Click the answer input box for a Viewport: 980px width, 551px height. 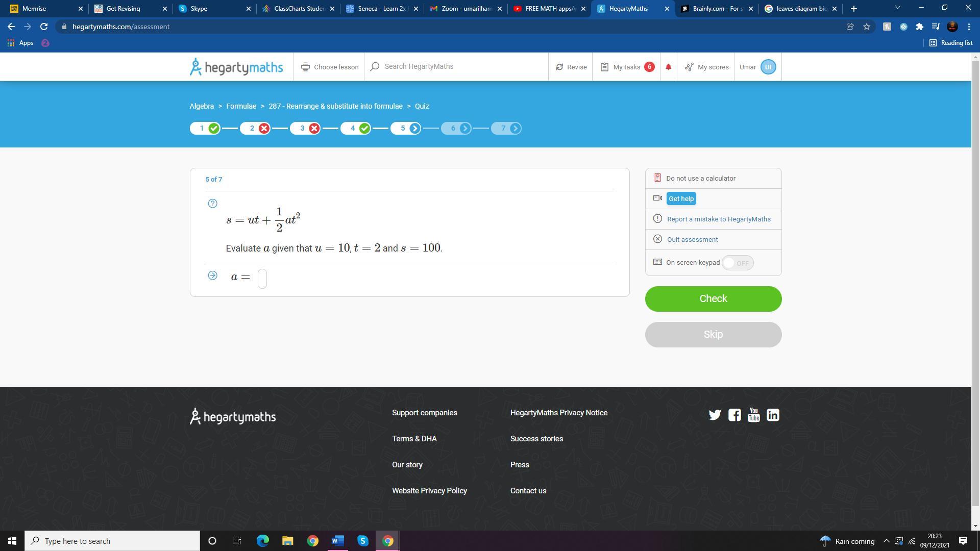pyautogui.click(x=262, y=279)
